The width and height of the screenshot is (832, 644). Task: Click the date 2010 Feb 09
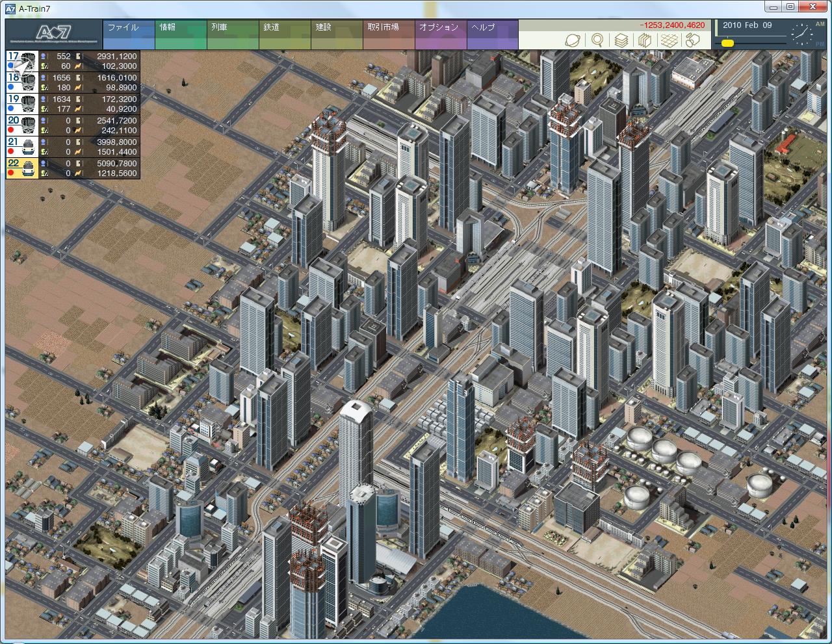747,25
